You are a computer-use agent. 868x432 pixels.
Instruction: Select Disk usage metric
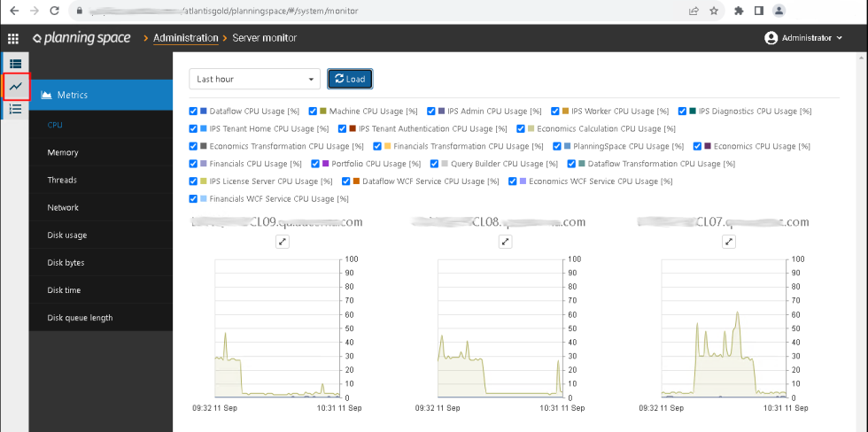click(x=101, y=235)
